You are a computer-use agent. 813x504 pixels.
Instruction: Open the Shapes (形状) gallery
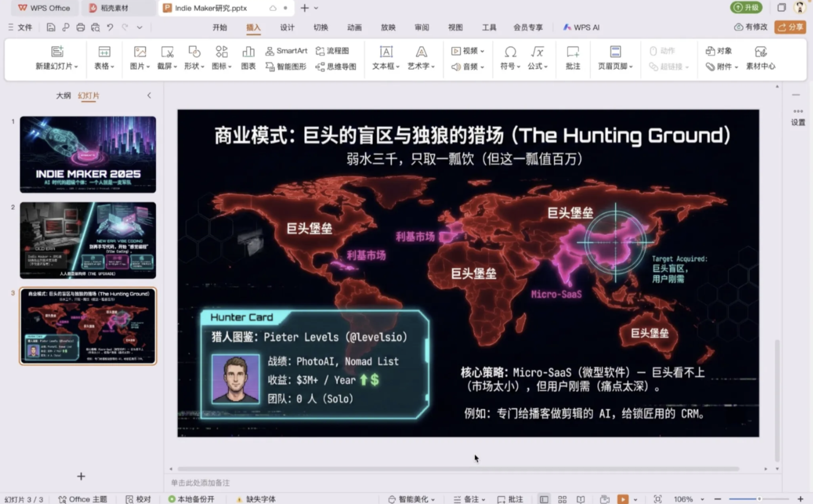[194, 57]
